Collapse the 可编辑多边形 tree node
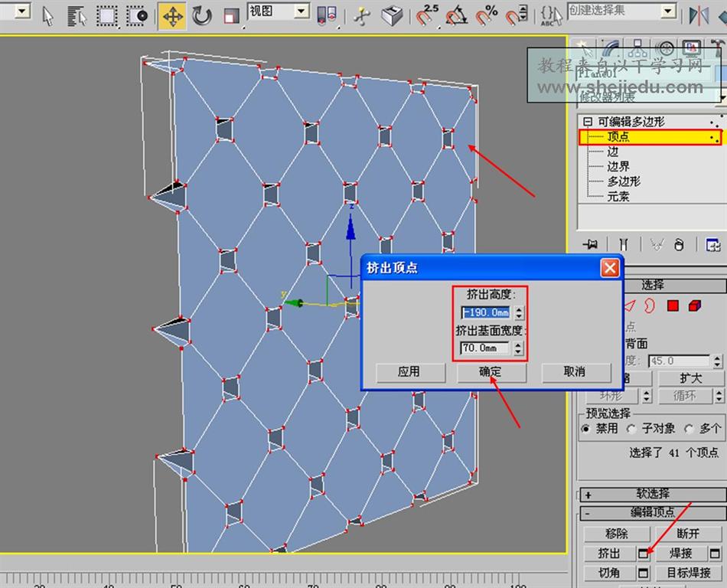This screenshot has width=727, height=588. tap(588, 122)
